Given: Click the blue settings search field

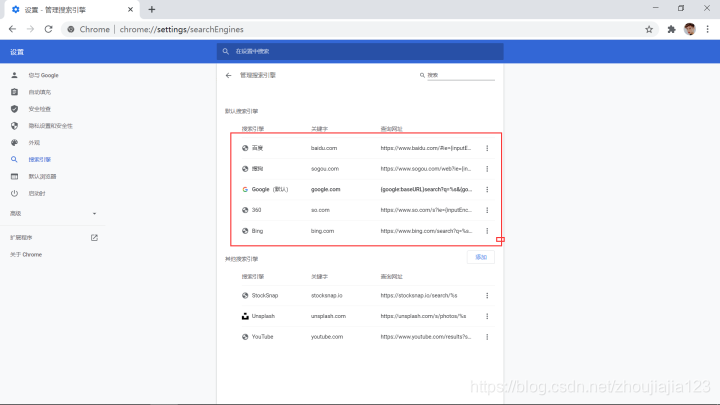Looking at the screenshot, I should (360, 51).
